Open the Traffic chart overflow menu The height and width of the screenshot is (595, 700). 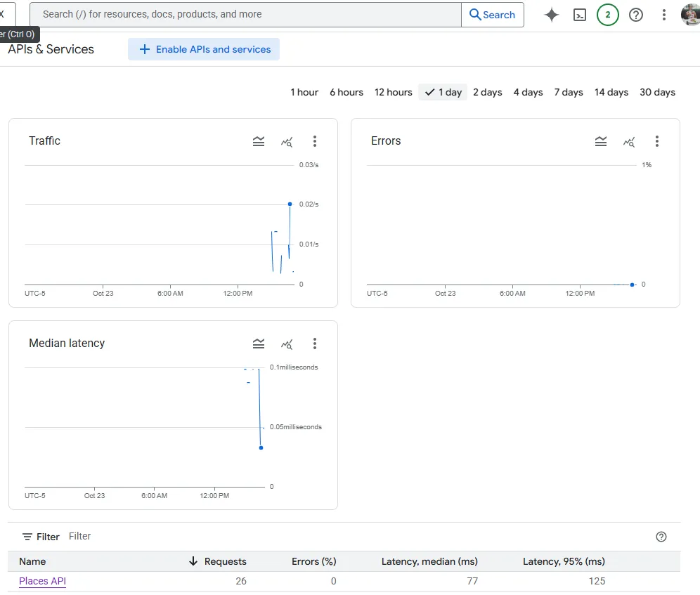coord(315,141)
